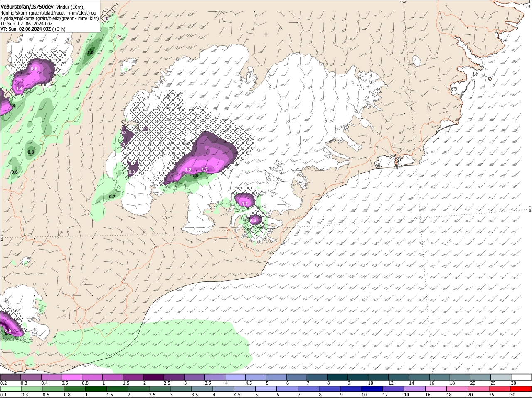Viewport: 532px width, 398px height.
Task: Click the 1.7 value in the large purple area
Action: pyautogui.click(x=204, y=170)
